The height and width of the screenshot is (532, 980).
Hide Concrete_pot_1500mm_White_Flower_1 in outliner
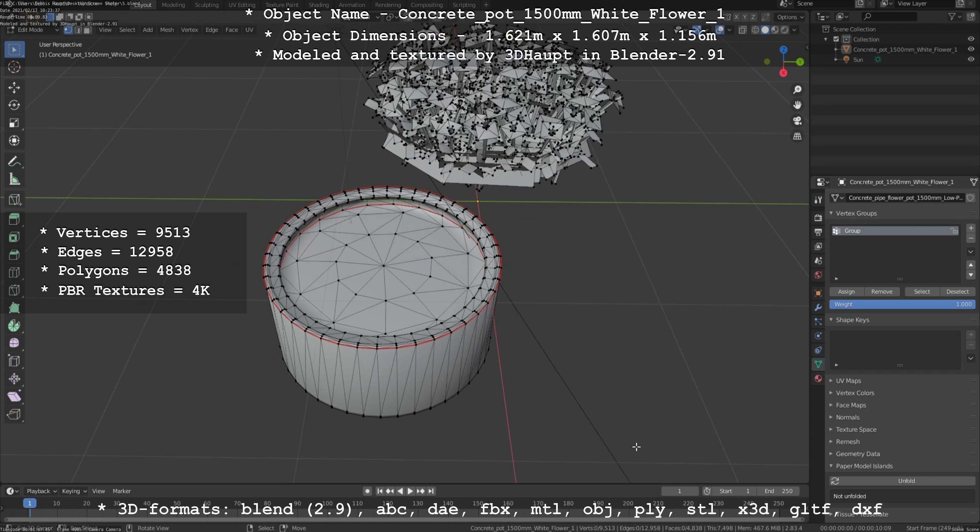[x=971, y=49]
